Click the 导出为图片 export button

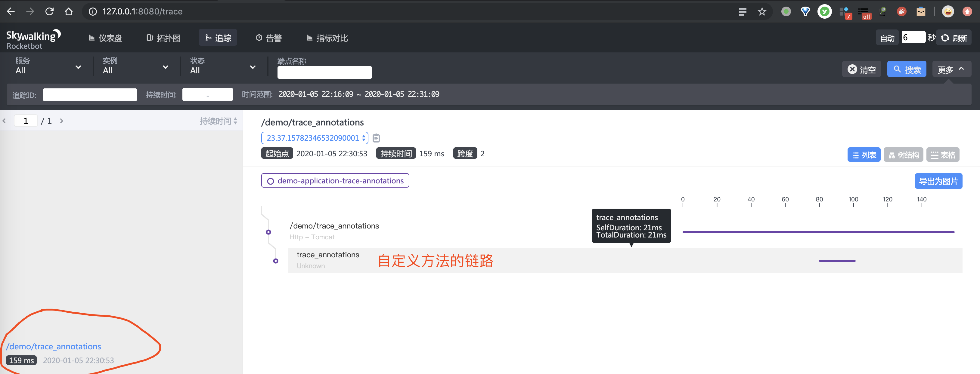coord(938,181)
